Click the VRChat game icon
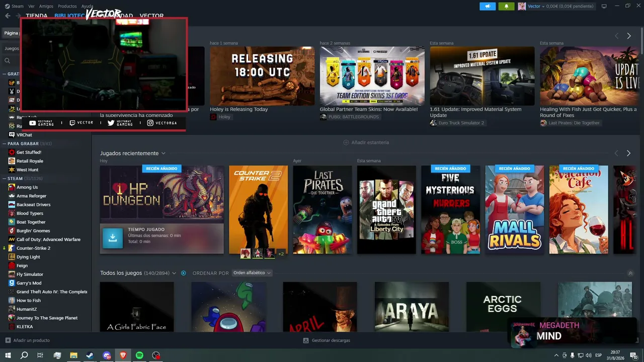Screen dimensions: 644x362 point(12,135)
